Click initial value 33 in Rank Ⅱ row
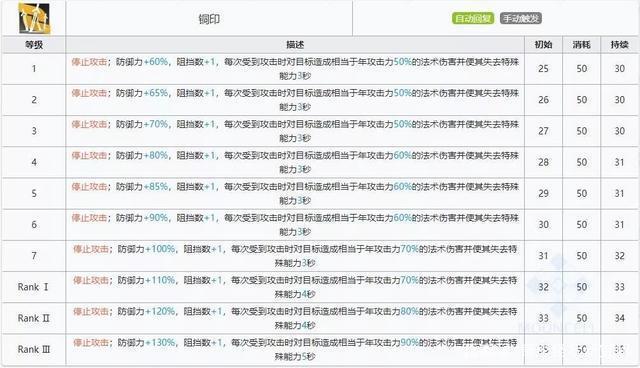The width and height of the screenshot is (640, 368). (x=543, y=318)
